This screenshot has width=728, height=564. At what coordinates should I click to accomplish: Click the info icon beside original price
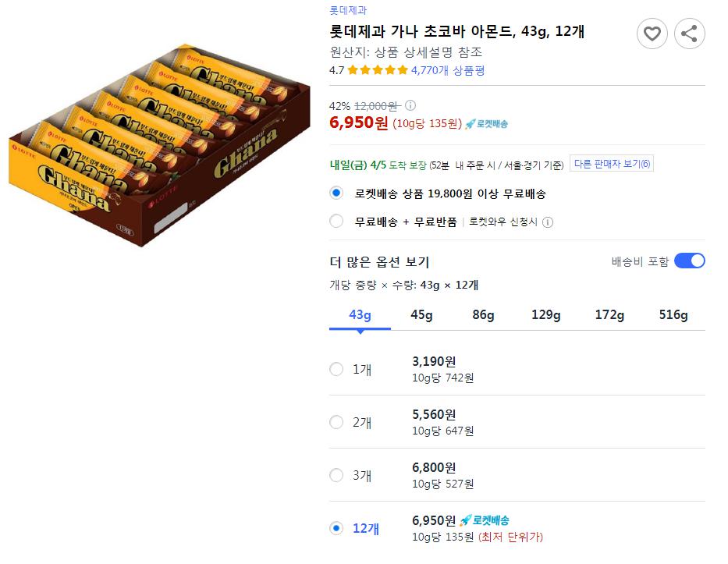click(x=410, y=106)
